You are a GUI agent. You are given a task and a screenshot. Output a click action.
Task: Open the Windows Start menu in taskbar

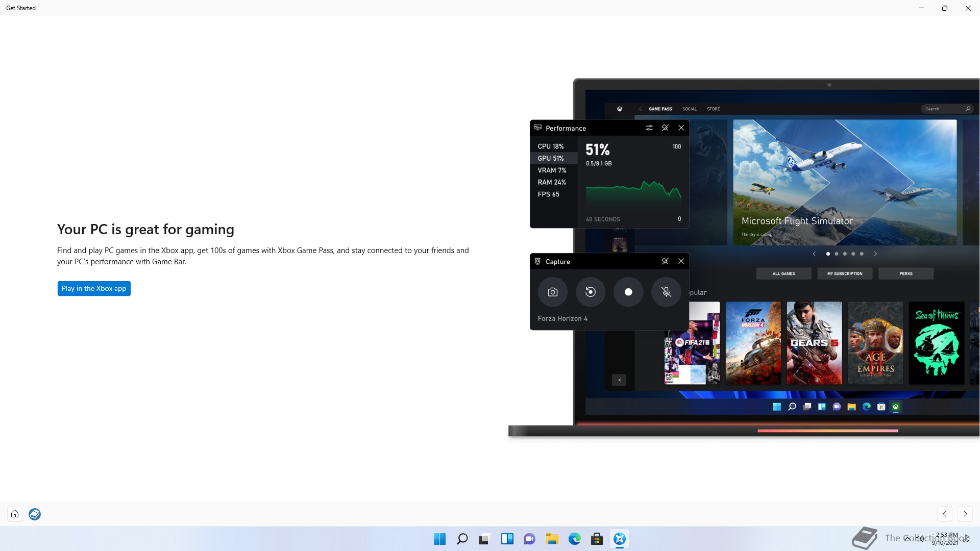pos(439,539)
